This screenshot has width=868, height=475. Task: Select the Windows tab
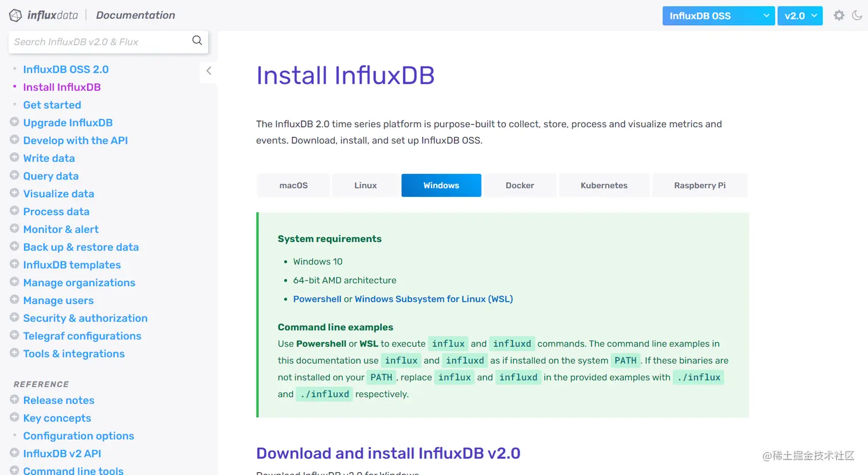[441, 185]
